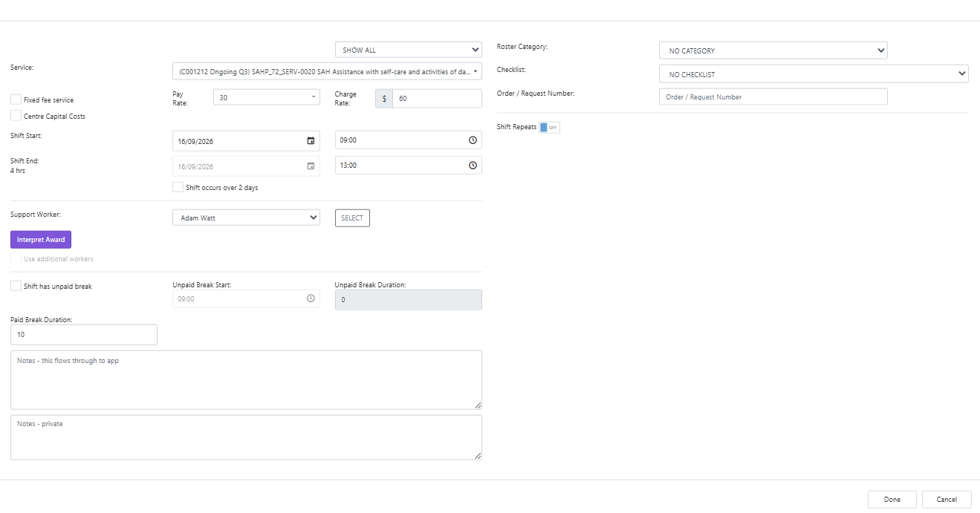
Task: Focus the Order / Request Number field
Action: [x=773, y=97]
